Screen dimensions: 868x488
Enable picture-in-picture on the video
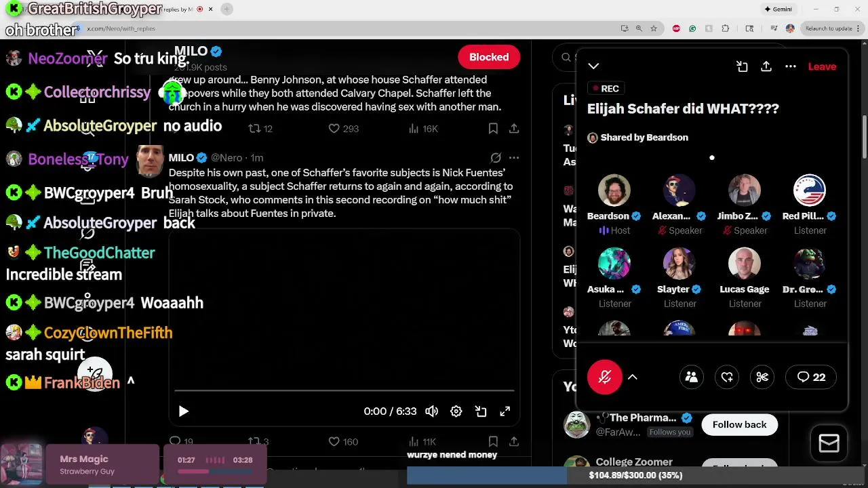coord(481,411)
